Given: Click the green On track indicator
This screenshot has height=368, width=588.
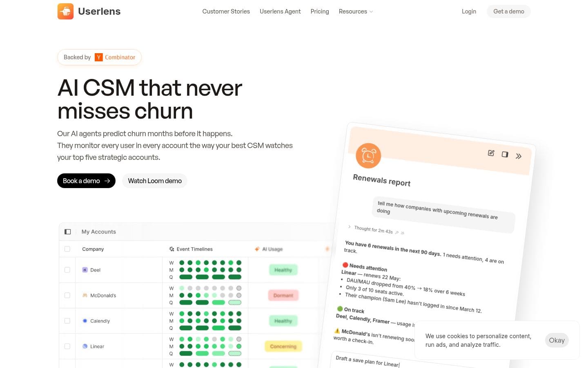Looking at the screenshot, I should pyautogui.click(x=340, y=309).
